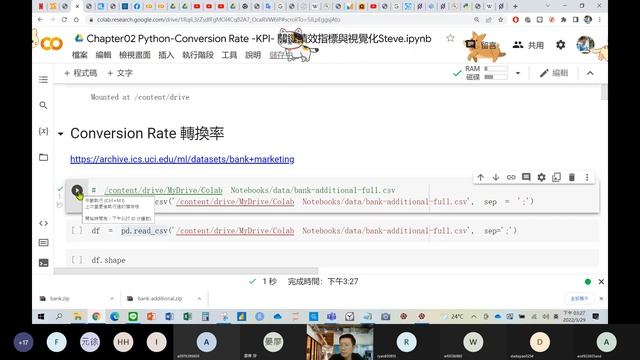Go back in browser history
640x360 pixels.
[x=40, y=20]
